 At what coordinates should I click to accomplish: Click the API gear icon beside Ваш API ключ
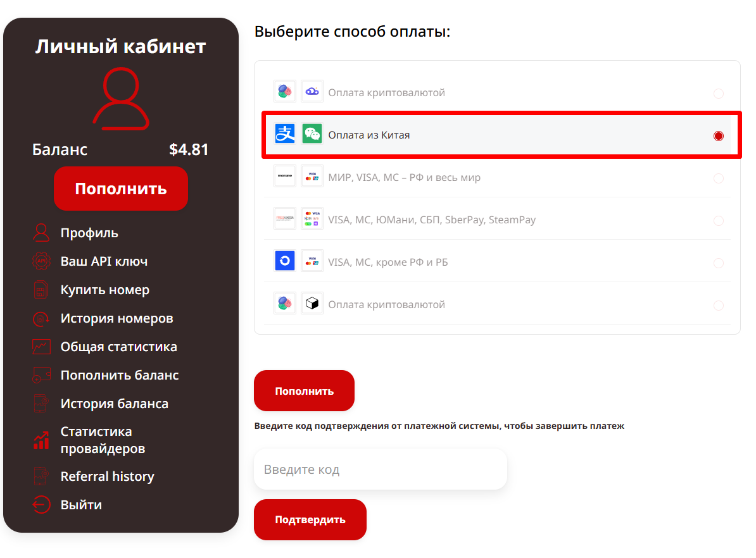pyautogui.click(x=41, y=261)
